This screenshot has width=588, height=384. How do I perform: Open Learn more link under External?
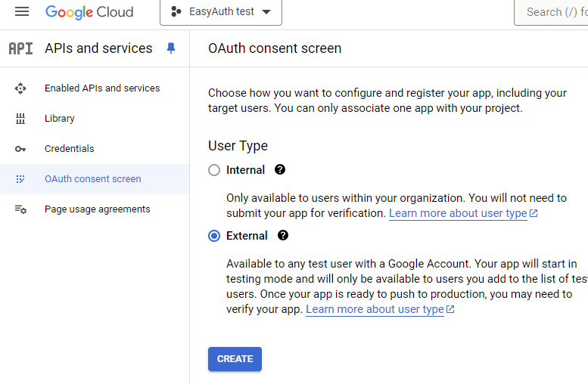pos(375,309)
